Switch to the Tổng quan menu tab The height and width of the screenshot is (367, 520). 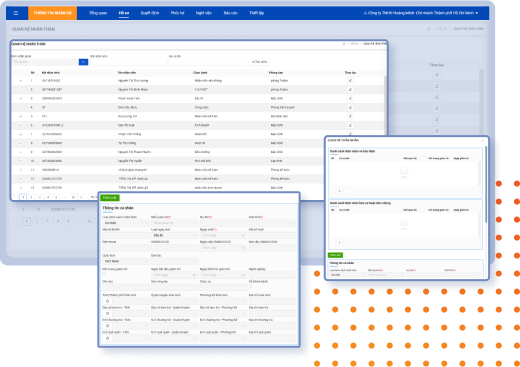98,13
